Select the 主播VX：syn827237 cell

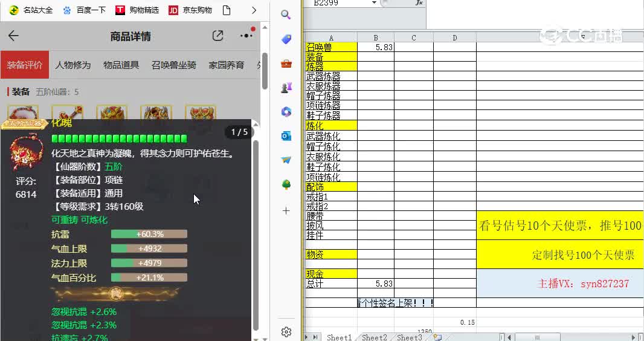(560, 283)
